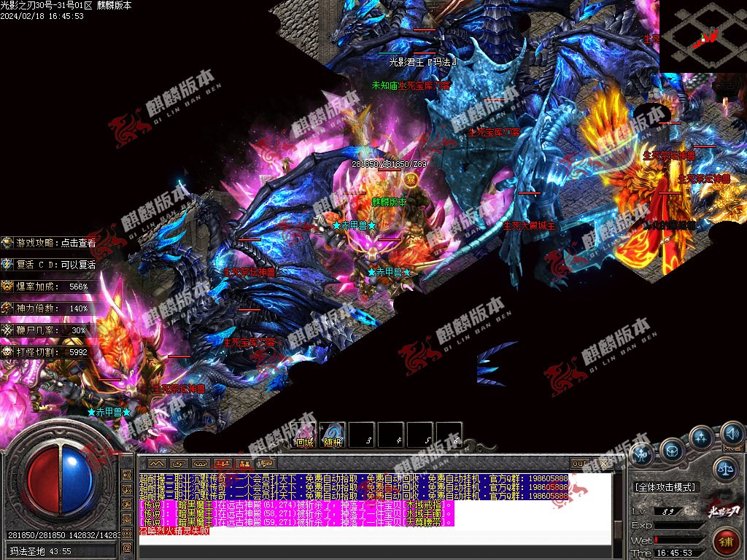Switch the 全体攻击模式 attack mode label
747x560 pixels.
(665, 487)
